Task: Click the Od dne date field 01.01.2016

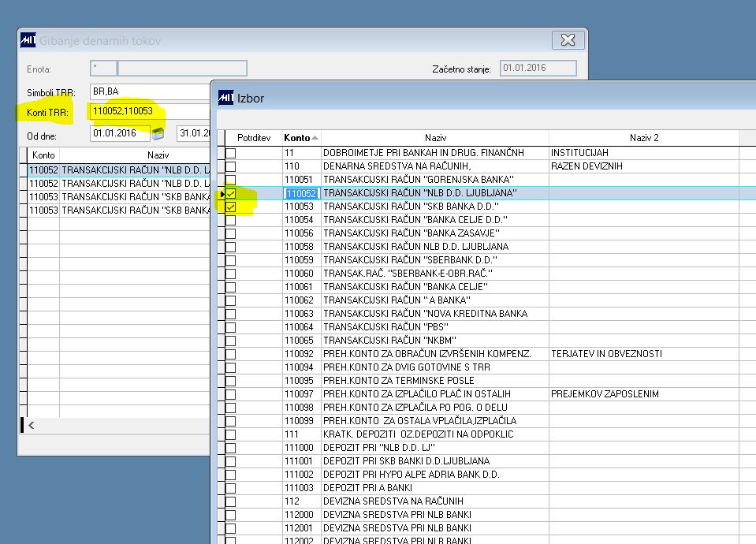Action: pos(120,133)
